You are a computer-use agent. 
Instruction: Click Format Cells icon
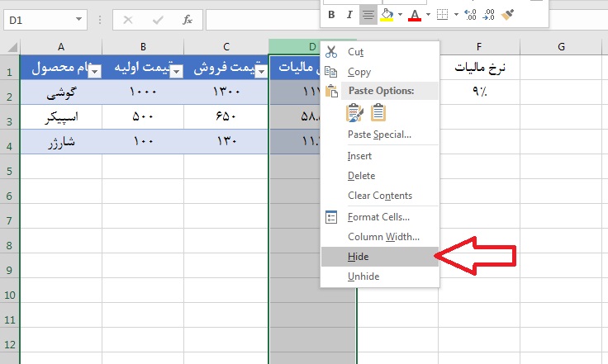coord(331,217)
